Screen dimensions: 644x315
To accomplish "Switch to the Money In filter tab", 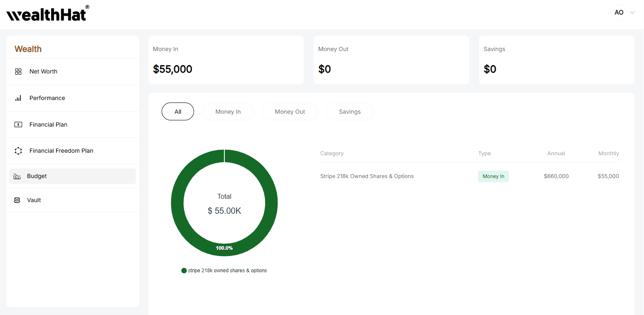I will [228, 112].
